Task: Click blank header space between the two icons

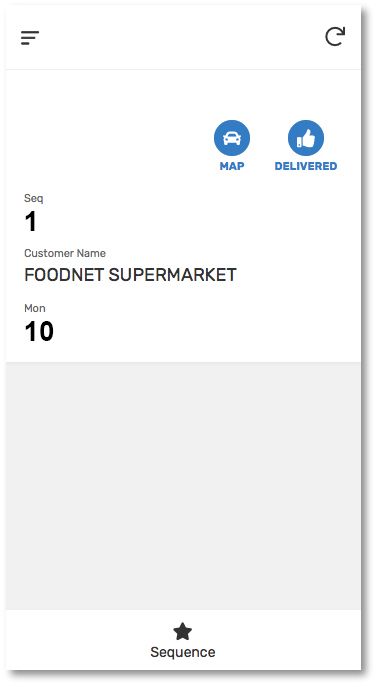Action: 182,37
